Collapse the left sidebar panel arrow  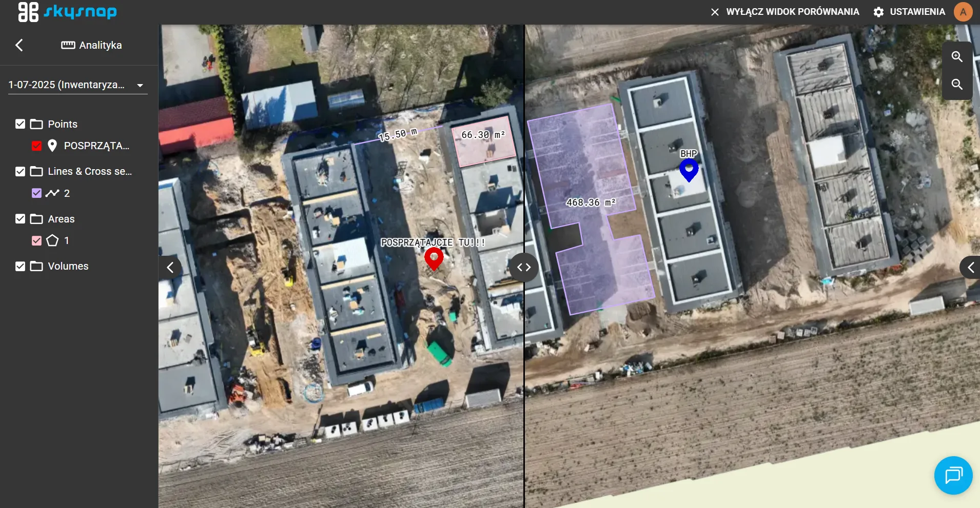(170, 267)
